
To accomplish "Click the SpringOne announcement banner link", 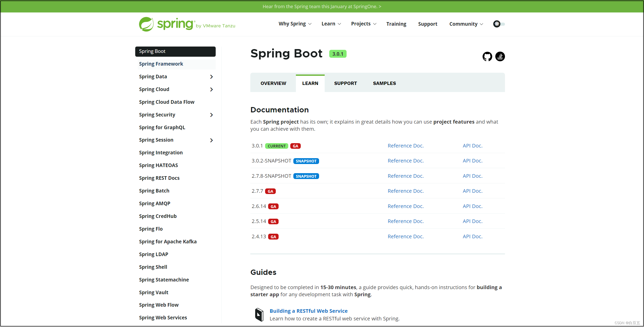I will [322, 6].
